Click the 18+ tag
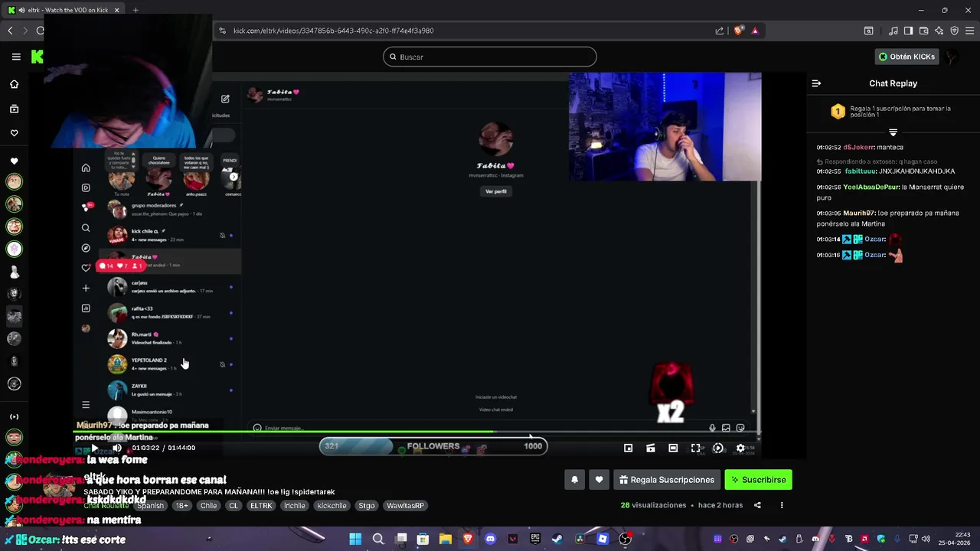The image size is (980, 551). 181,506
